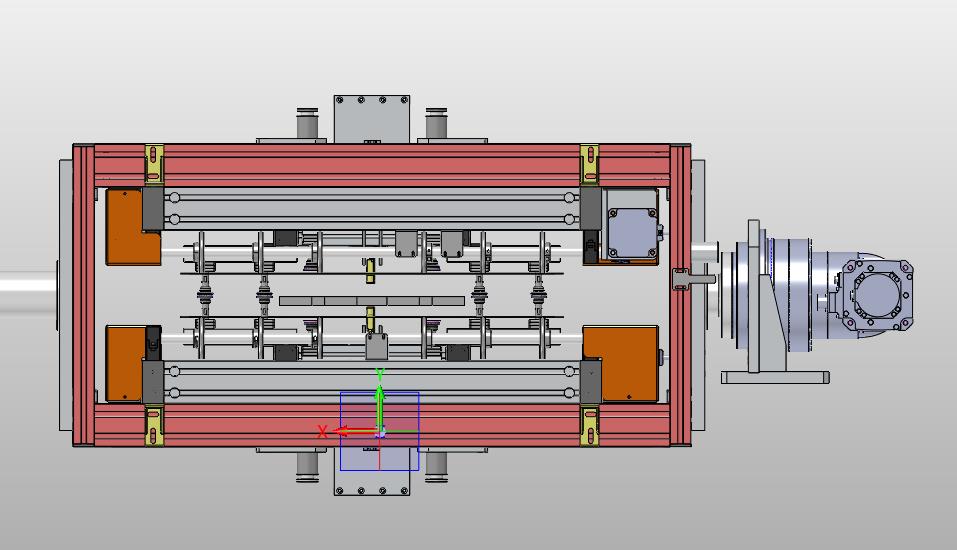
Task: Select the left vertical red frame member
Action: pyautogui.click(x=84, y=295)
